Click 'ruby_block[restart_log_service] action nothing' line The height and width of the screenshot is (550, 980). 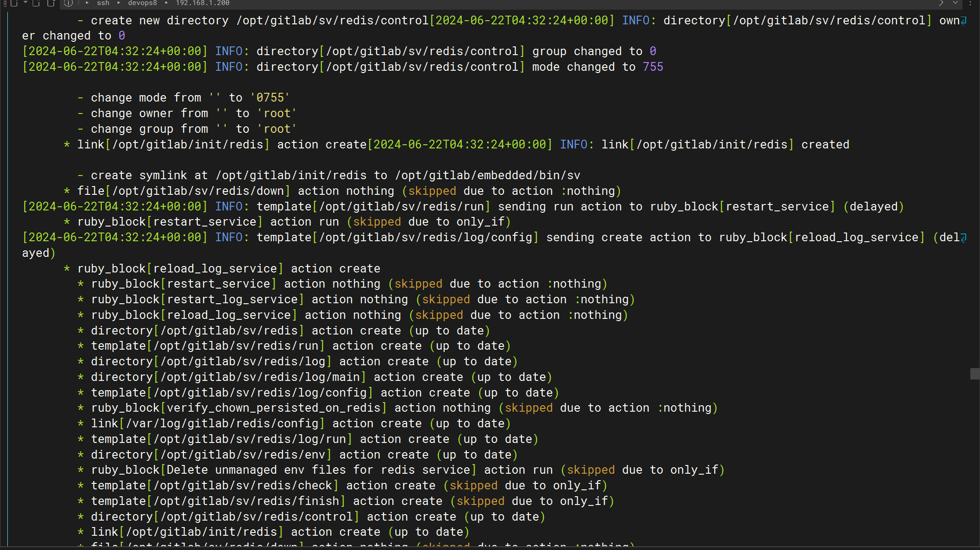coord(356,300)
